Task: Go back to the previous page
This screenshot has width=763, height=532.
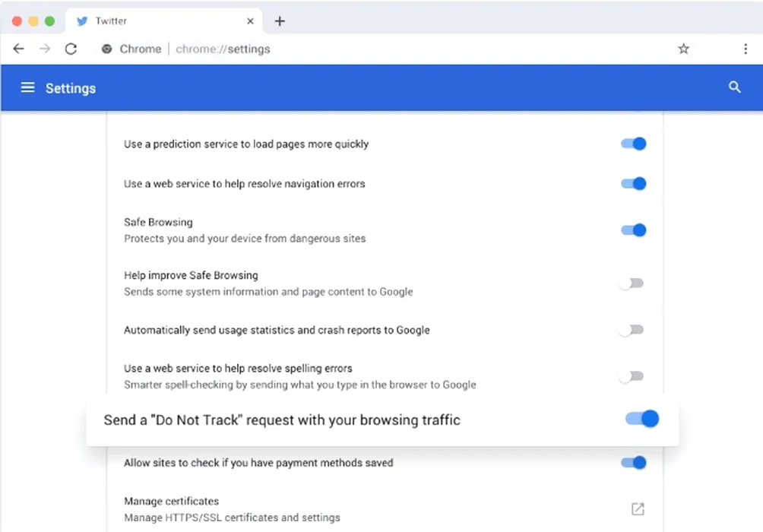Action: pos(19,49)
